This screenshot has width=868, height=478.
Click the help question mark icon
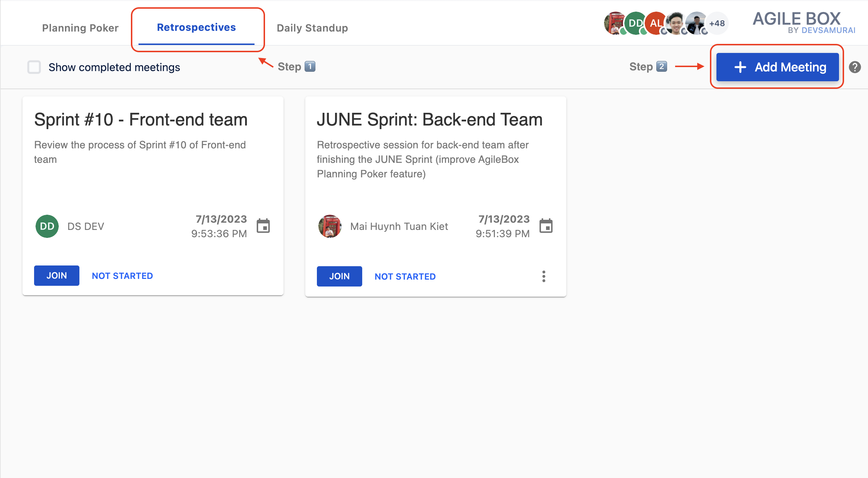pyautogui.click(x=855, y=67)
